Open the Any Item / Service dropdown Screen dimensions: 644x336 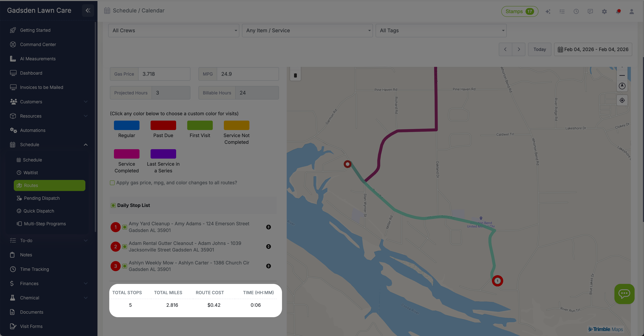click(x=307, y=31)
